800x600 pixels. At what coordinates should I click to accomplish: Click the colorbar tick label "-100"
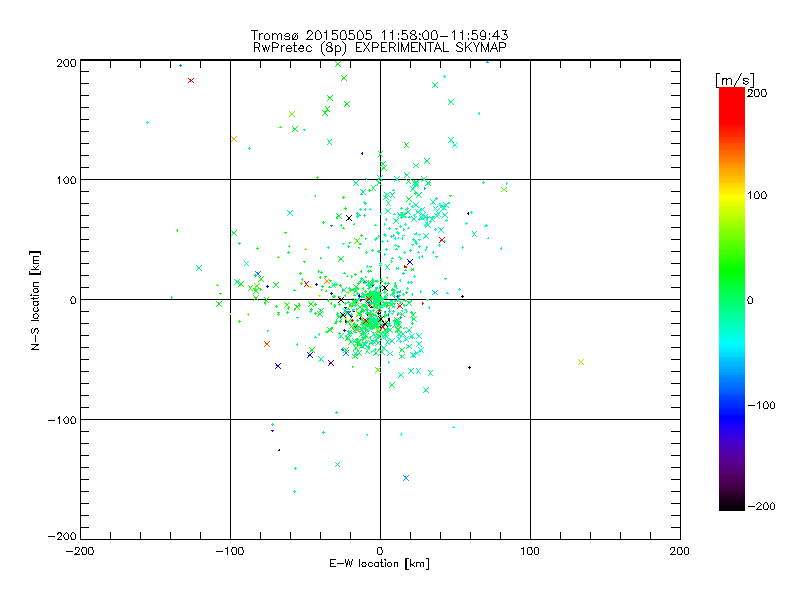761,405
